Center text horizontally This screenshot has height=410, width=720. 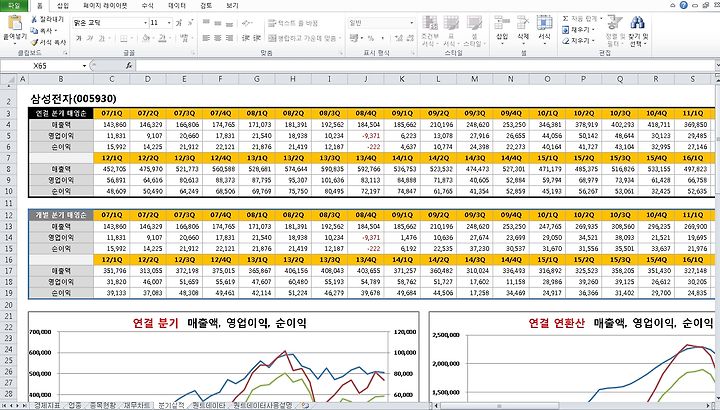pos(218,38)
